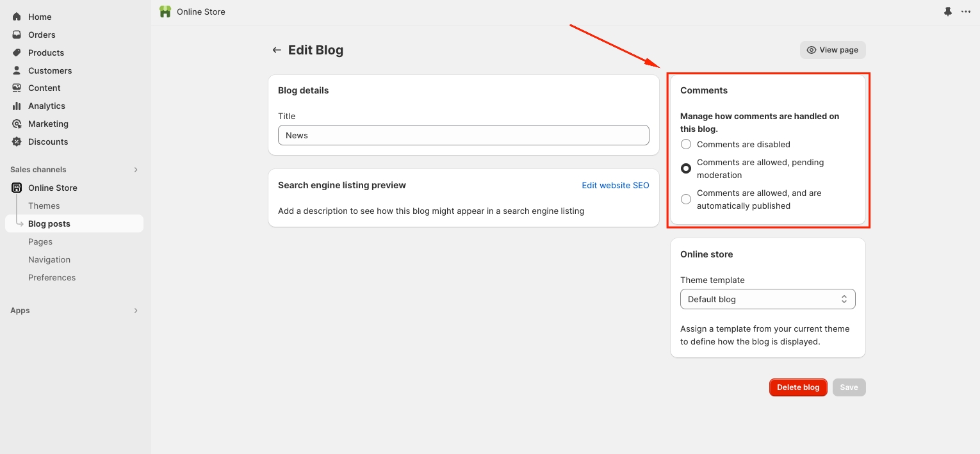
Task: Click the Customers person icon
Action: click(x=17, y=70)
